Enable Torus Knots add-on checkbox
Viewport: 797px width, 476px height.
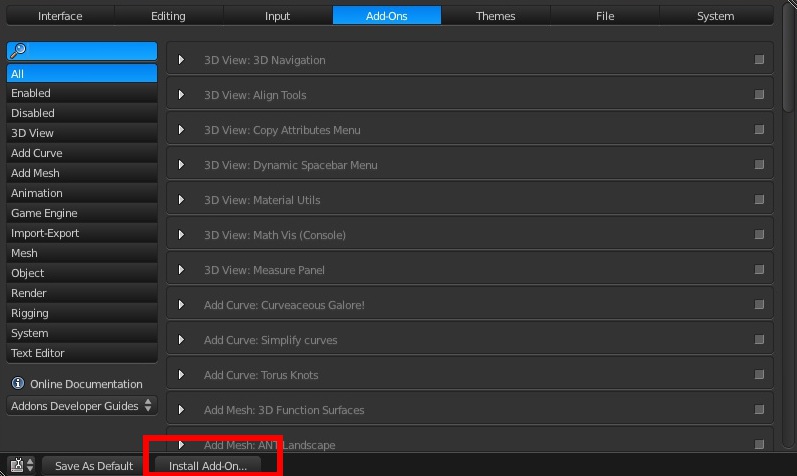tap(759, 375)
